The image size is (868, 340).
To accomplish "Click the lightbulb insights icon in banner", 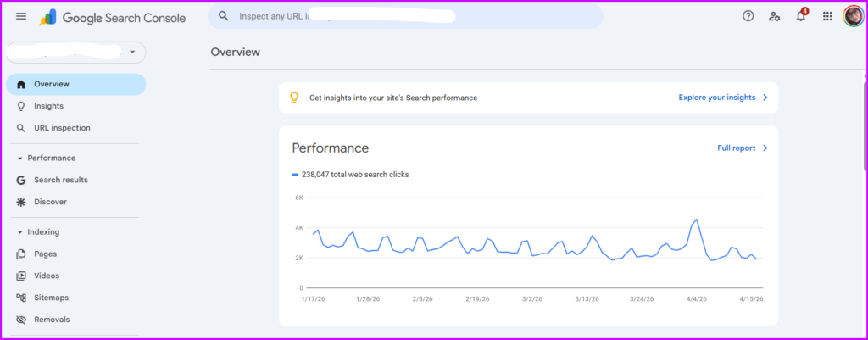I will click(x=295, y=98).
